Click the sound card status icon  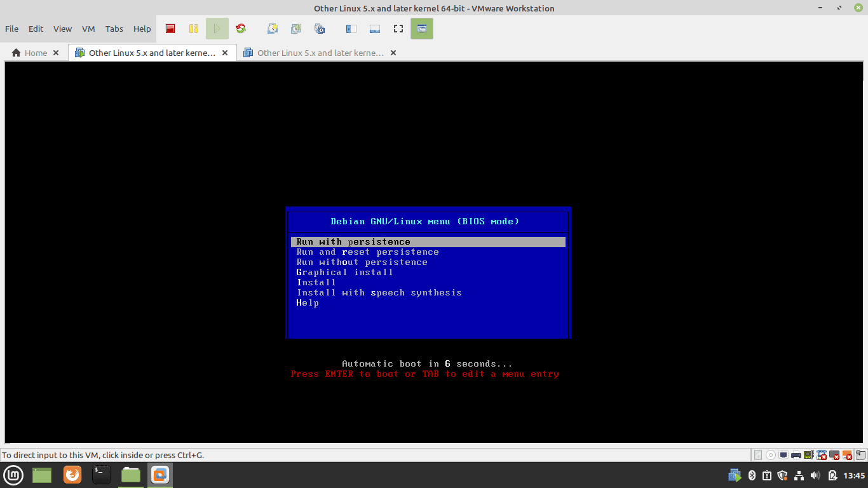[x=809, y=455]
